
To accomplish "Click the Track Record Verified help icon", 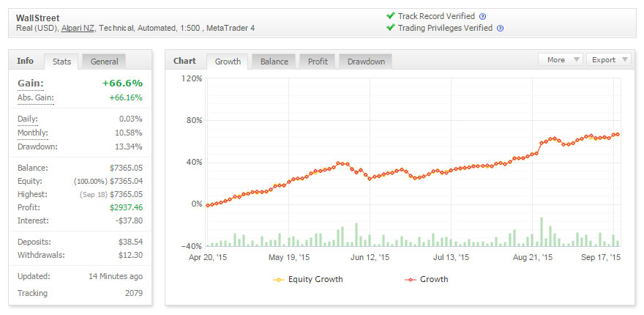I will click(482, 17).
